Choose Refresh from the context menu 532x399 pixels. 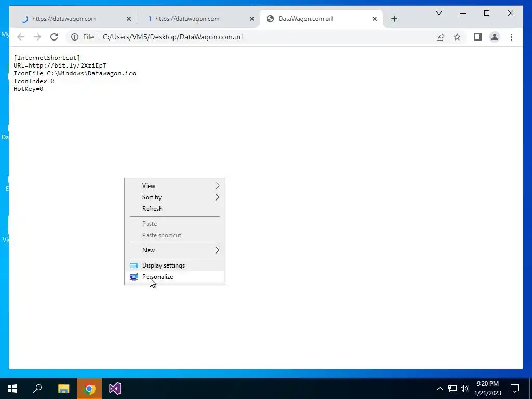coord(175,209)
